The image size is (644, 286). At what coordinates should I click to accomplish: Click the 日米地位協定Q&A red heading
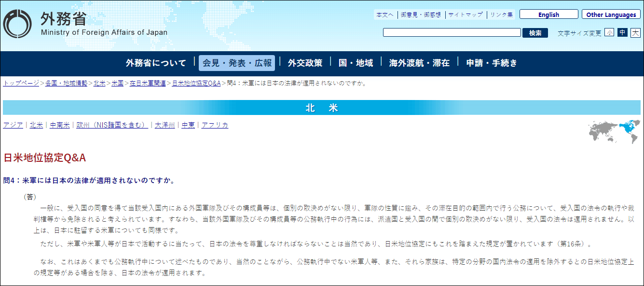click(x=44, y=158)
